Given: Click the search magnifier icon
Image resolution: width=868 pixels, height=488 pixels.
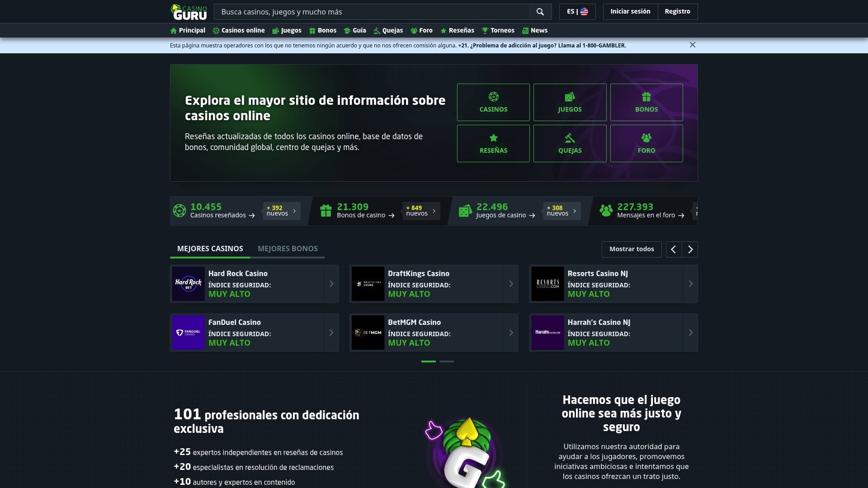Looking at the screenshot, I should (x=540, y=12).
